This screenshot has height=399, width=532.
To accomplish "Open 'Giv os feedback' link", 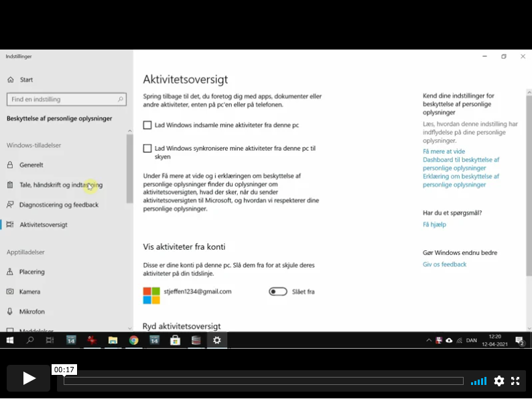I will tap(444, 264).
